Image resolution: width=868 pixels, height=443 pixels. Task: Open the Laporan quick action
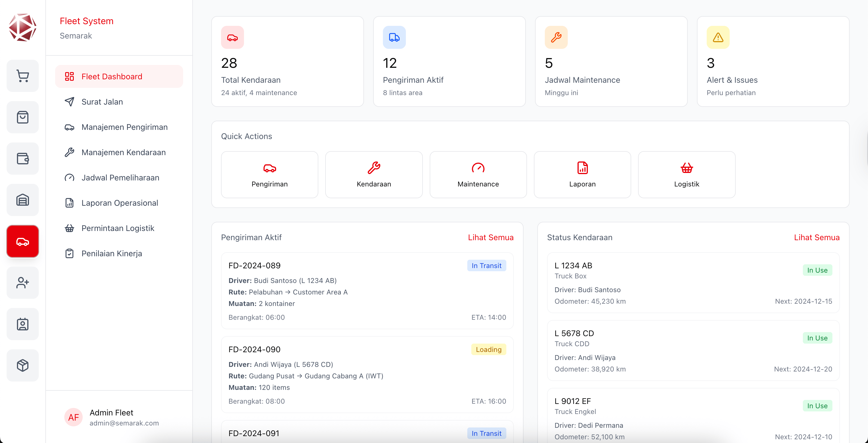[582, 175]
